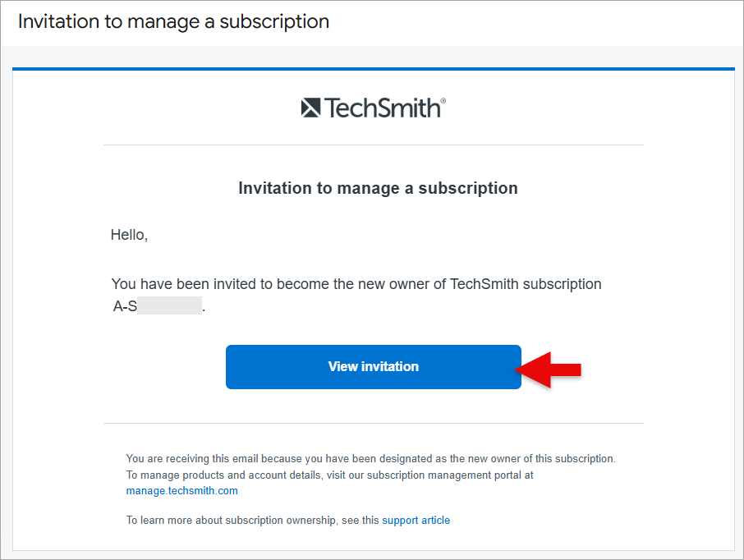Image resolution: width=744 pixels, height=560 pixels.
Task: Click the registered trademark symbol beside TechSmith
Action: 443,101
